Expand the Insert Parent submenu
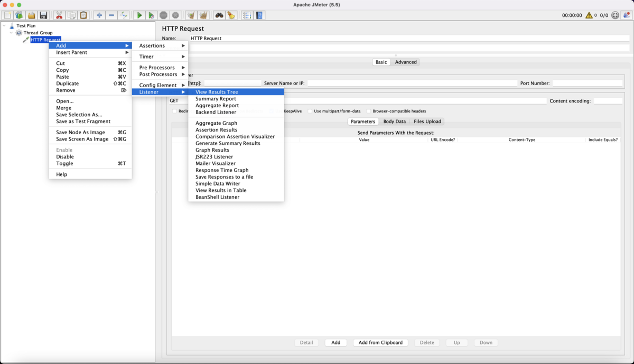 pyautogui.click(x=90, y=52)
